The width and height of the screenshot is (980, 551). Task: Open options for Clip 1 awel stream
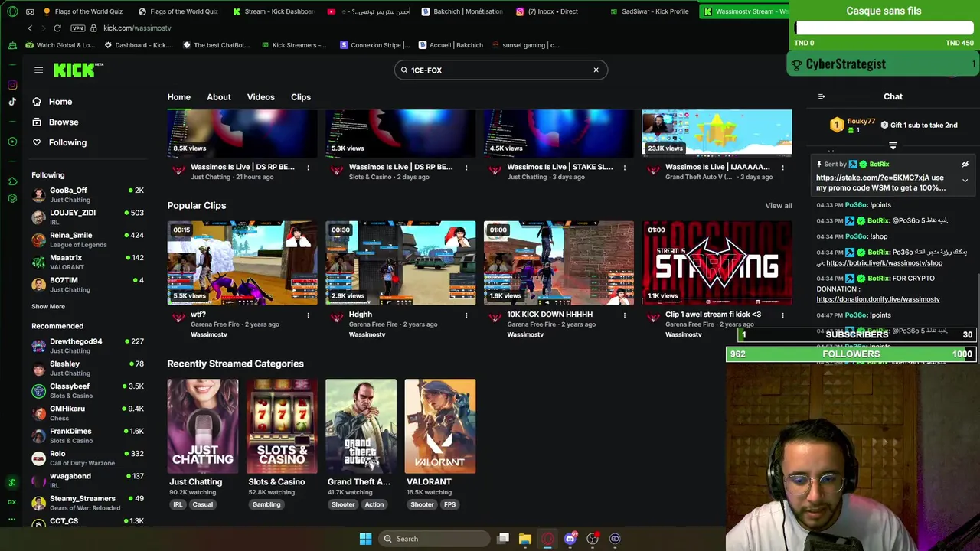click(782, 315)
